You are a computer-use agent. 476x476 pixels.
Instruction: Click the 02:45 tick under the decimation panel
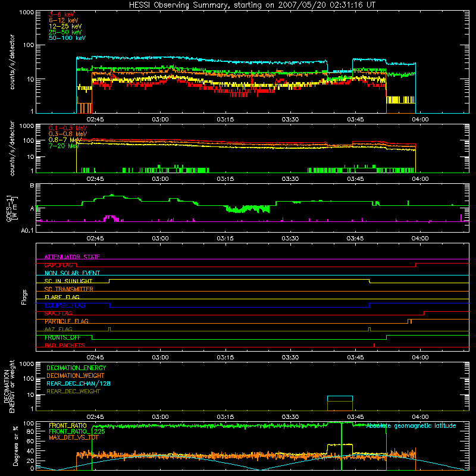click(95, 417)
